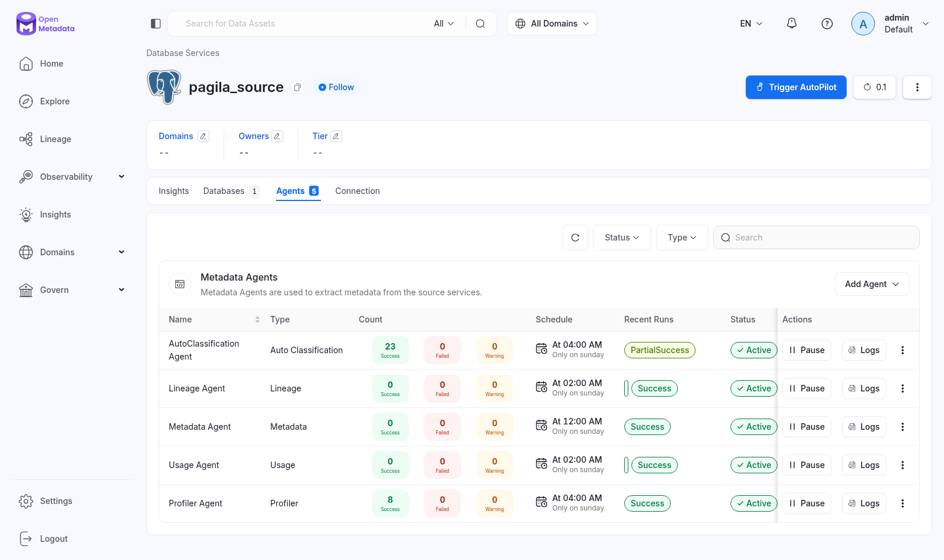The image size is (944, 560).
Task: Click the Database Services breadcrumb
Action: [183, 53]
